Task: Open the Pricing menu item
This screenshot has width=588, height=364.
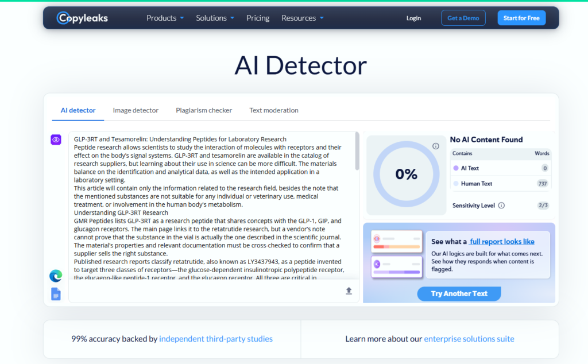Action: (x=258, y=18)
